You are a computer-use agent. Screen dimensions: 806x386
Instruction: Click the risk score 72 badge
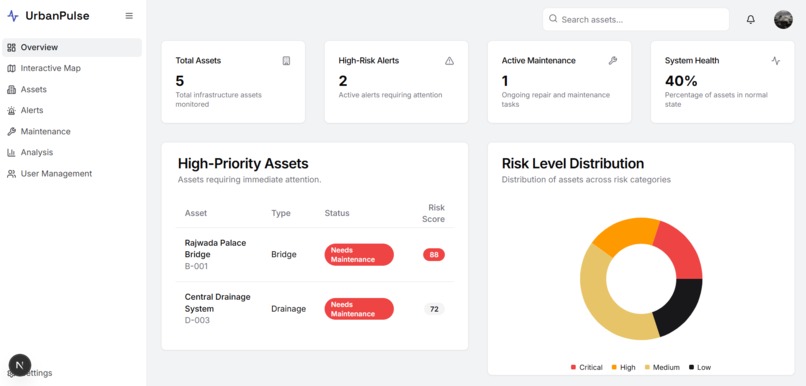(434, 309)
